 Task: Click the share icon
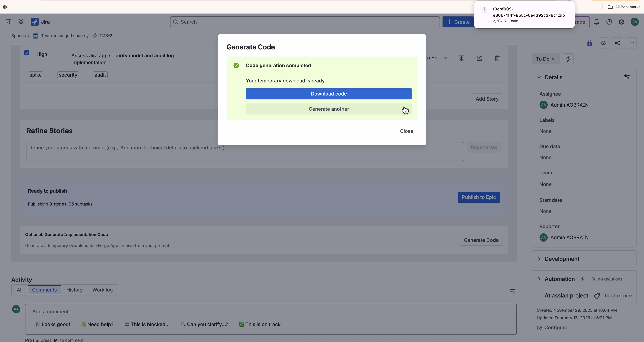tap(617, 43)
